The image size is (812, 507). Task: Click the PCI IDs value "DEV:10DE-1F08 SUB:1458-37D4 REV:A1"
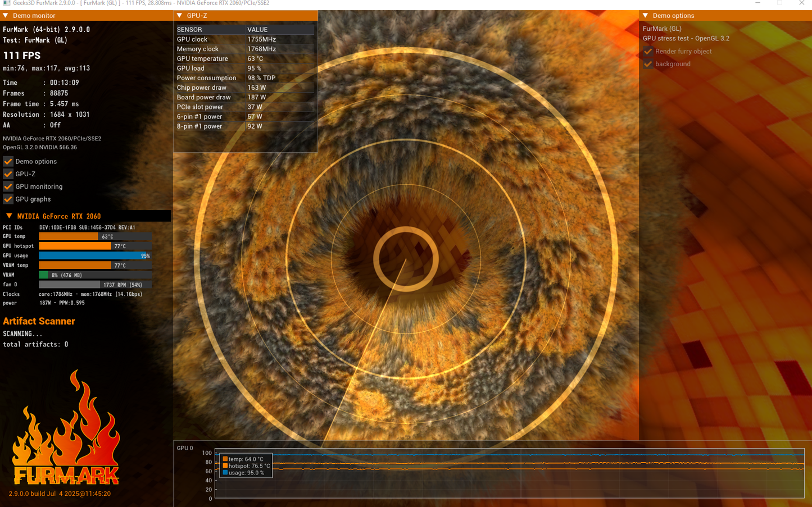coord(87,227)
